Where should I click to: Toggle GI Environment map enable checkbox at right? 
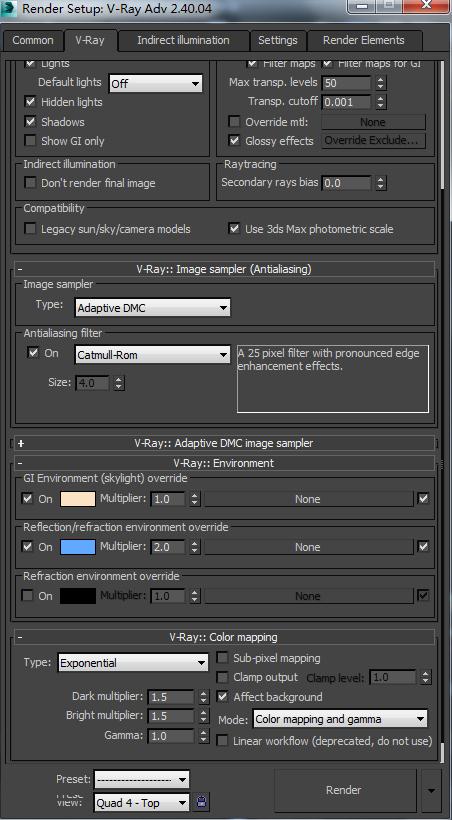(x=423, y=498)
